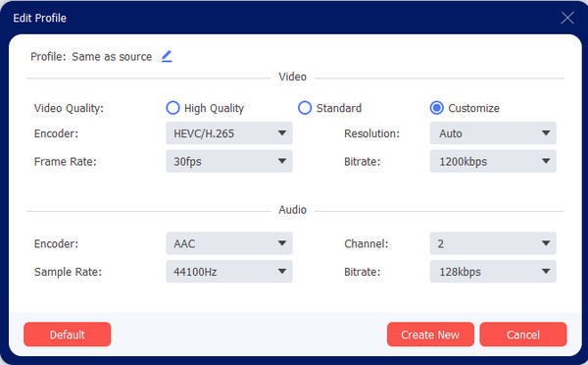Expand the Channel dropdown set to 2

(493, 243)
